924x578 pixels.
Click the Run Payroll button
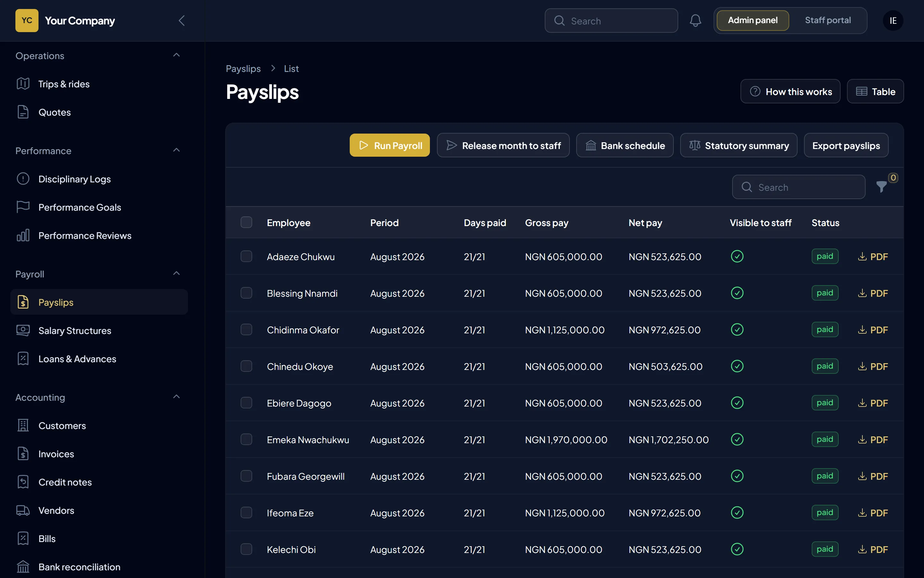tap(389, 145)
